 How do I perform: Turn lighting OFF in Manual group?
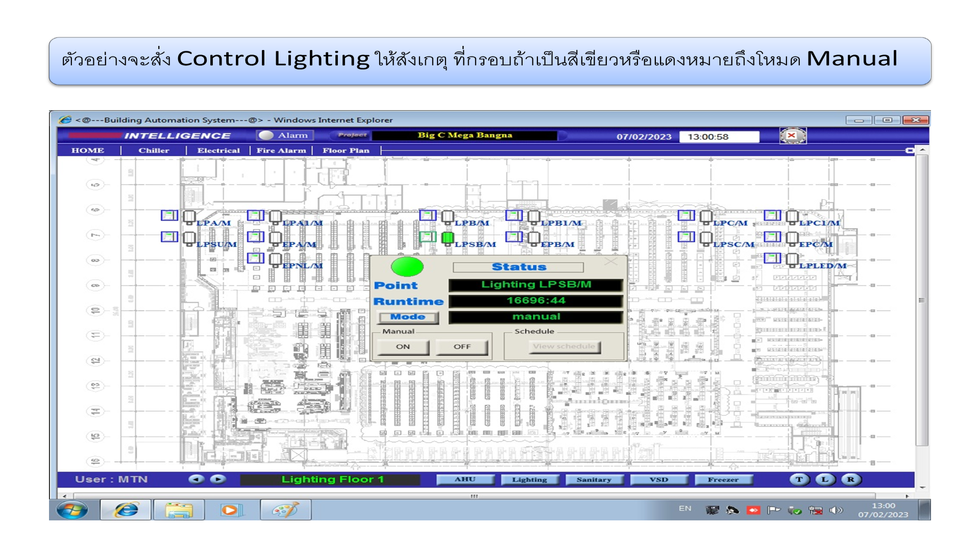tap(462, 347)
